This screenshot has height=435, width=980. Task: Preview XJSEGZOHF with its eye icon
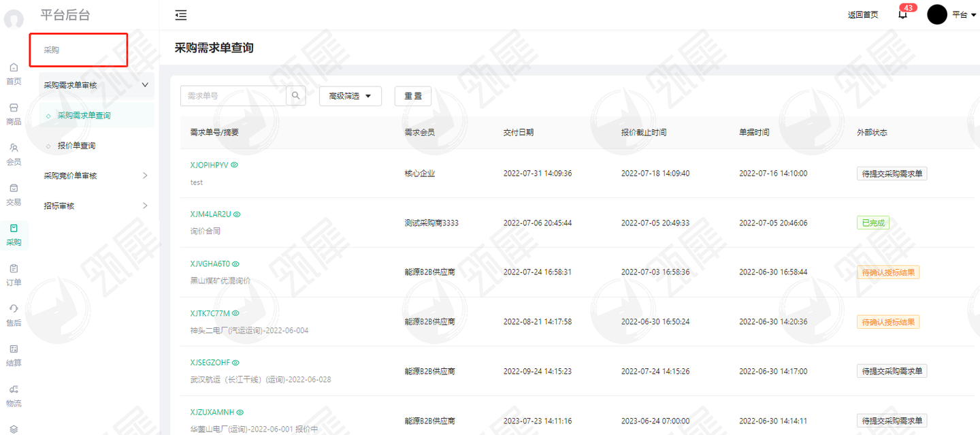point(235,363)
